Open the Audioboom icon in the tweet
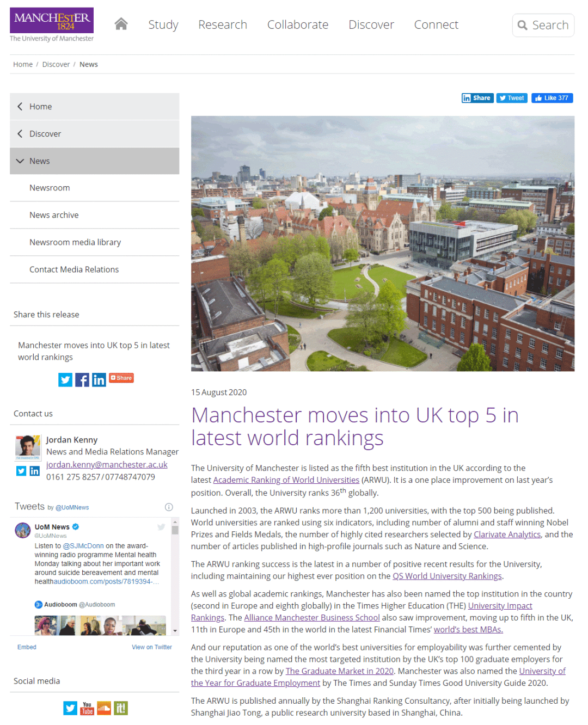This screenshot has height=725, width=588. click(x=39, y=605)
